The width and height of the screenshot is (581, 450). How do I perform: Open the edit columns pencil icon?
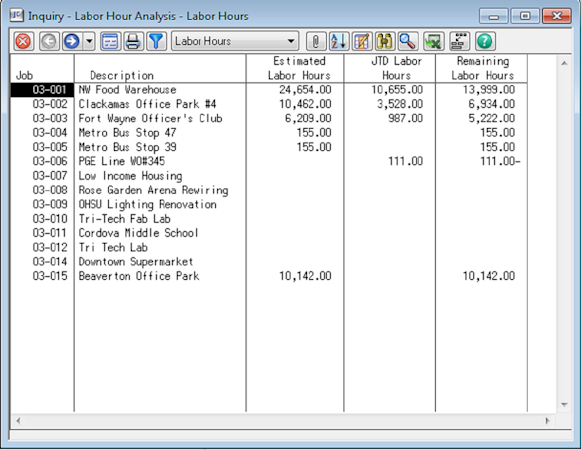click(x=362, y=41)
